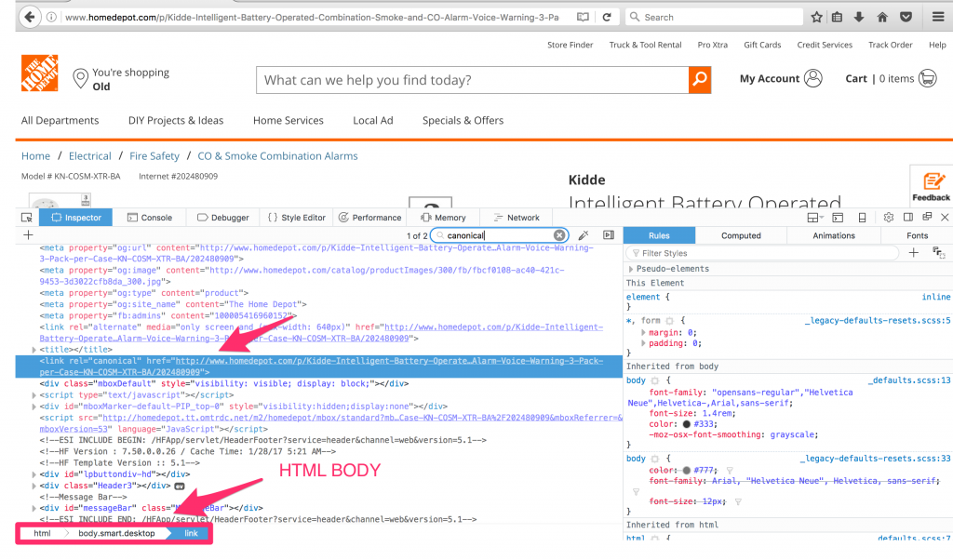Open devtools Toolbox Options gear
The width and height of the screenshot is (953, 560).
coord(889,218)
